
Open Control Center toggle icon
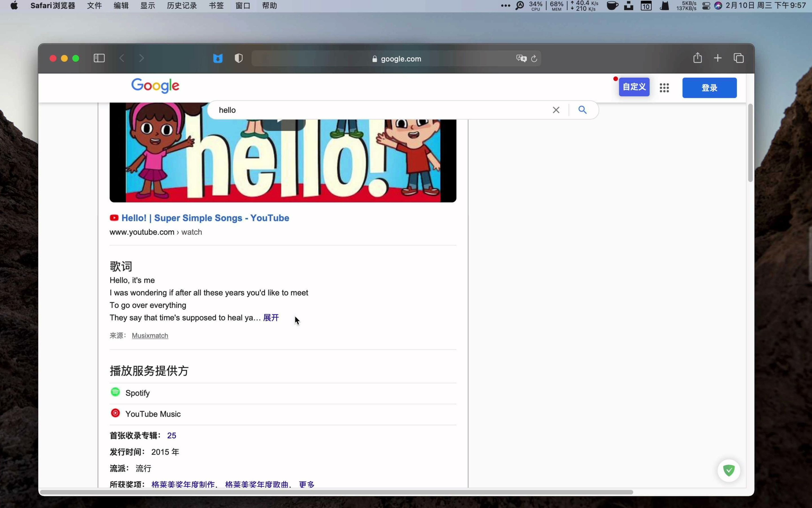706,6
